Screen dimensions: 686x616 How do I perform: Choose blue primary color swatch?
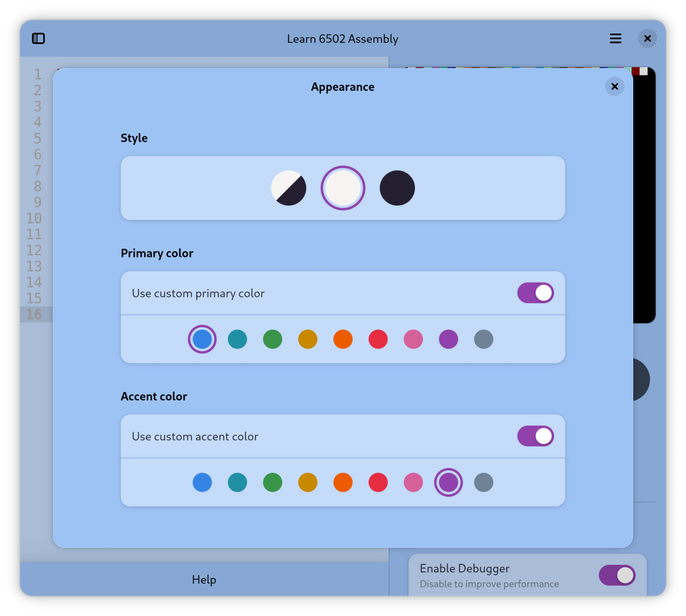click(202, 339)
